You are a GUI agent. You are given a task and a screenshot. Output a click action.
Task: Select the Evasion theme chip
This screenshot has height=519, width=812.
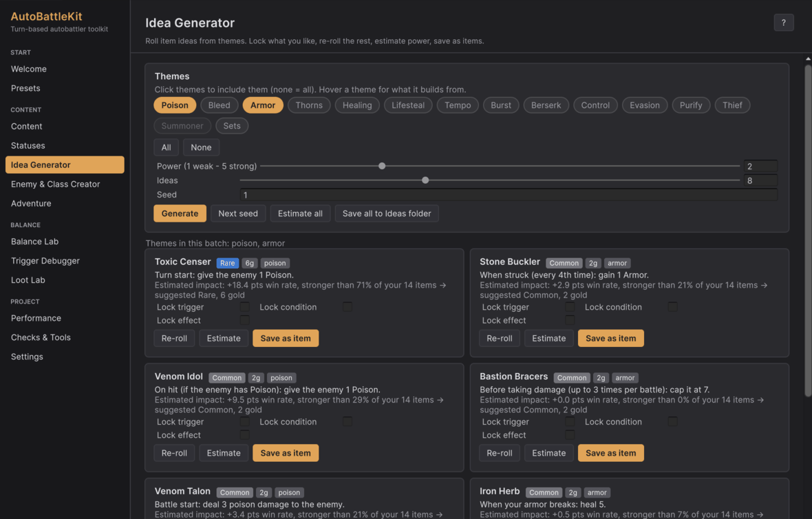(x=644, y=105)
